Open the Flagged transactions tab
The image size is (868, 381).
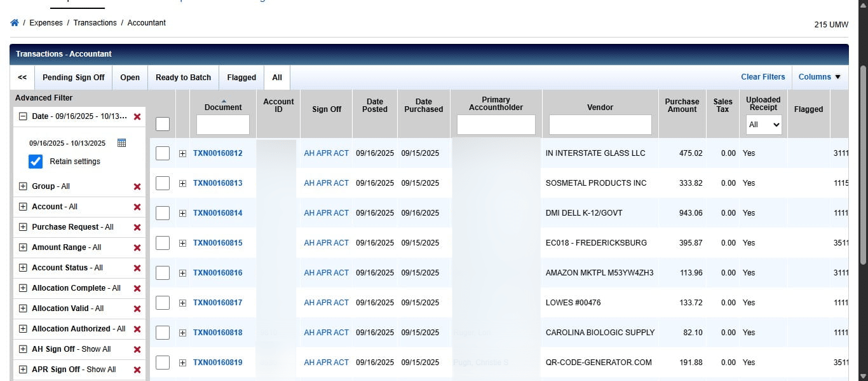241,77
